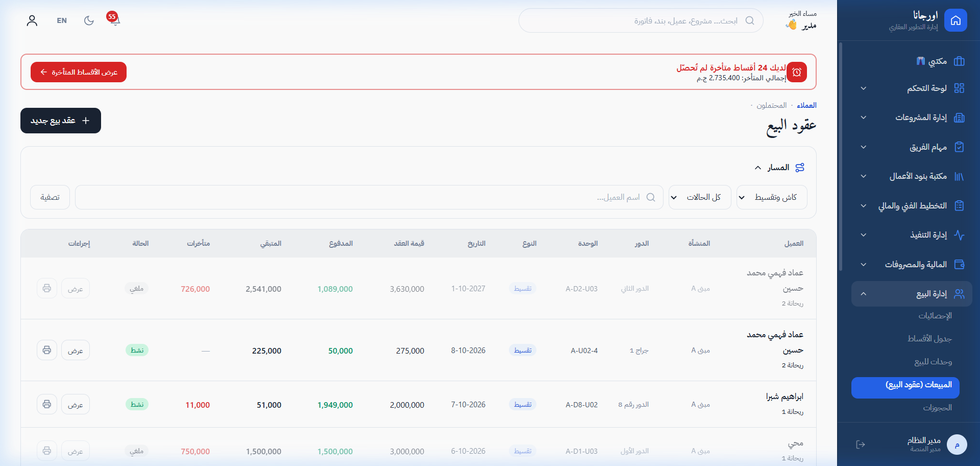Collapse إدارة البيع sidebar menu

click(912, 294)
